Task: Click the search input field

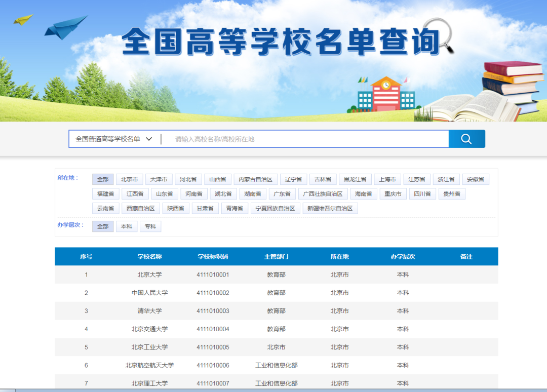Action: (x=304, y=138)
